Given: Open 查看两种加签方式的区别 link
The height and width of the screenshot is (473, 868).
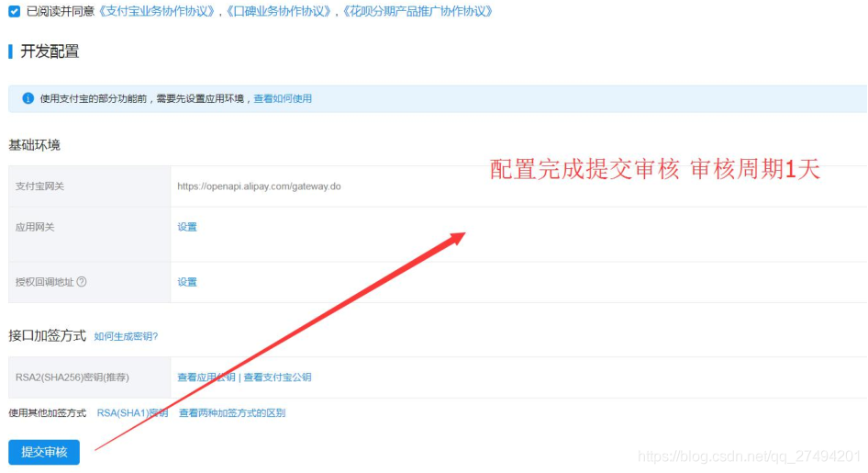Looking at the screenshot, I should click(232, 412).
